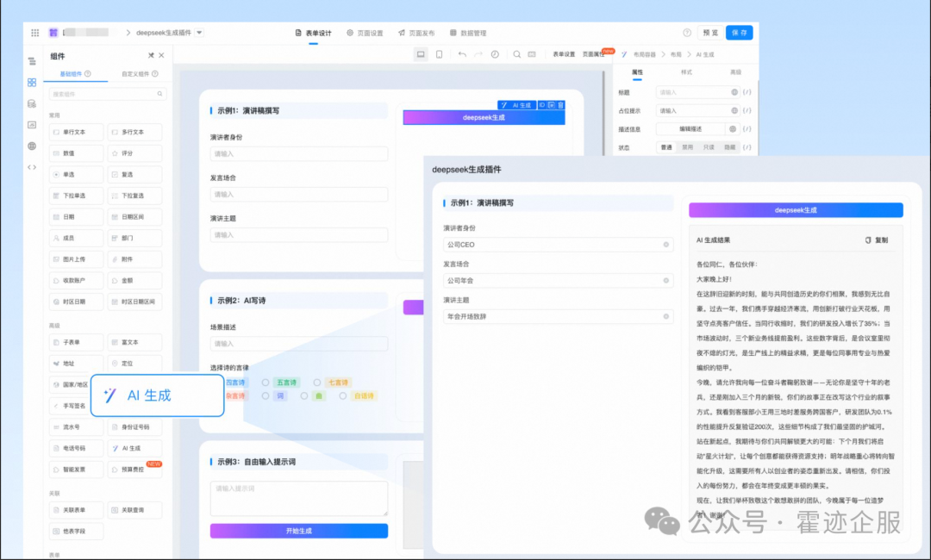Click the globe icon in 占位提示 field
931x560 pixels.
734,110
